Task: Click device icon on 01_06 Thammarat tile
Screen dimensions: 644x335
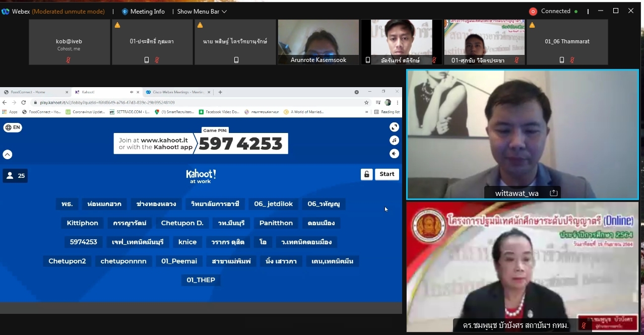Action: click(562, 59)
